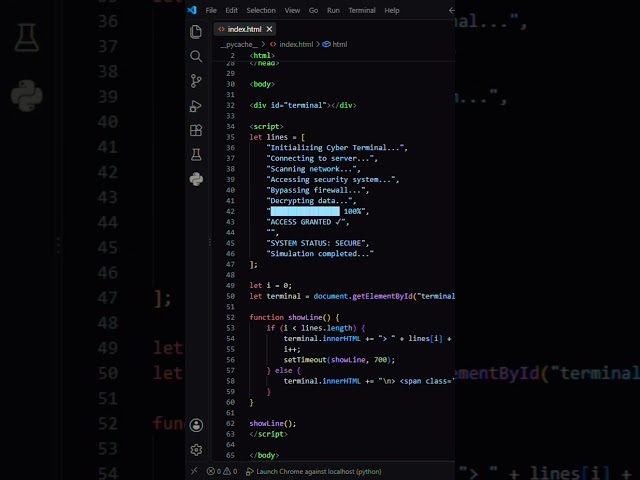Open the Run and Debug view

pyautogui.click(x=196, y=106)
